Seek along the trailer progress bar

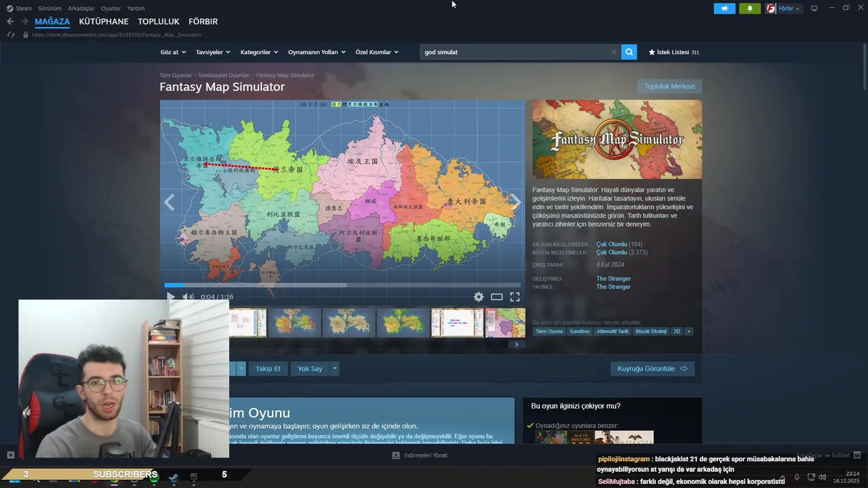(342, 285)
